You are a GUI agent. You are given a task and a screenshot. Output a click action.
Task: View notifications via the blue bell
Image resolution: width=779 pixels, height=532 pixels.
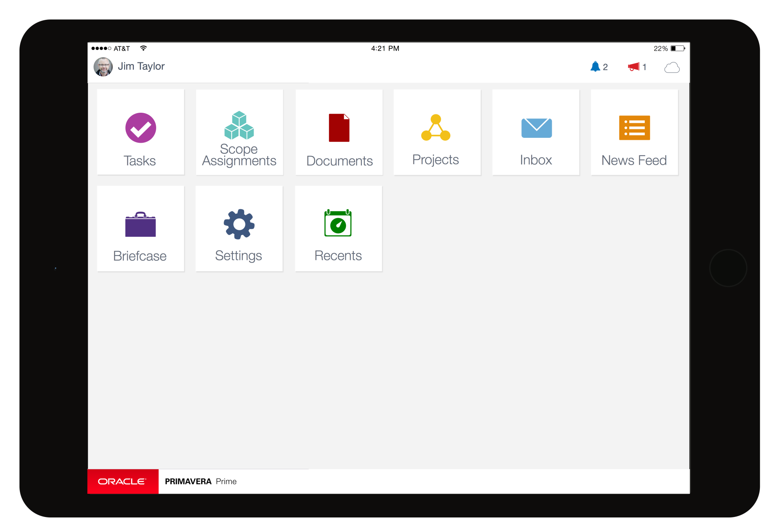point(595,67)
